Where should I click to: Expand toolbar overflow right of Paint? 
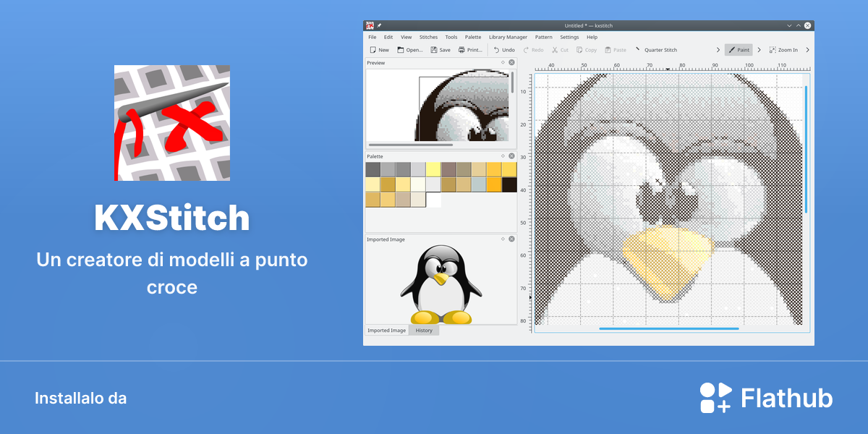(x=759, y=50)
